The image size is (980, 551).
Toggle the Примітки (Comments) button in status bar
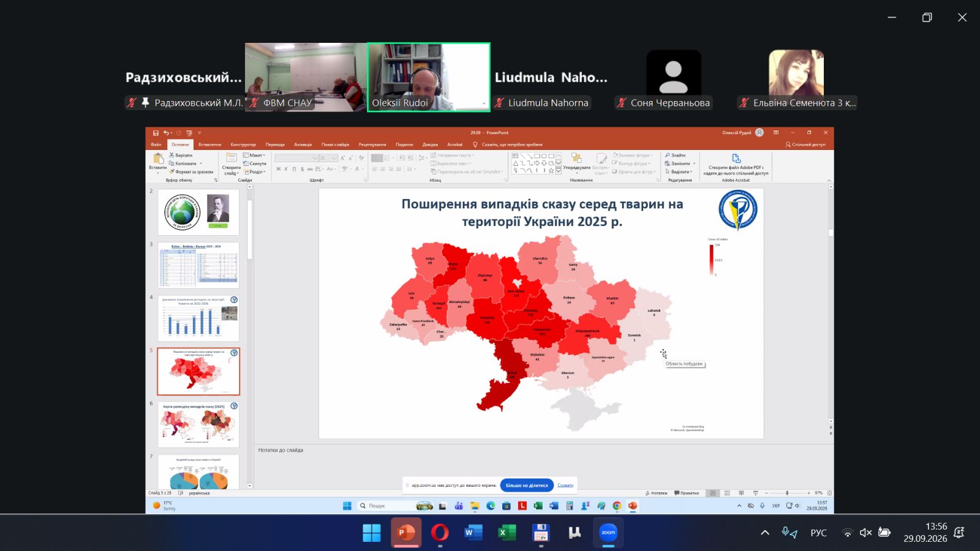click(686, 493)
